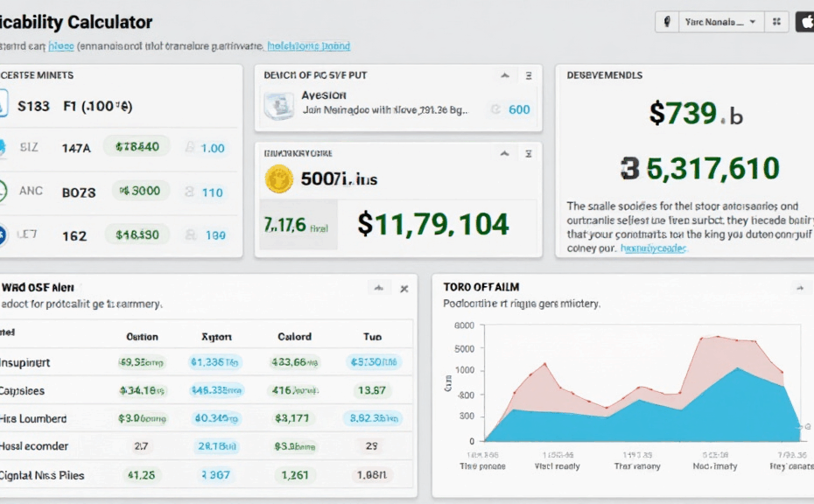Close the bottom-left table panel
The width and height of the screenshot is (814, 504).
[403, 288]
